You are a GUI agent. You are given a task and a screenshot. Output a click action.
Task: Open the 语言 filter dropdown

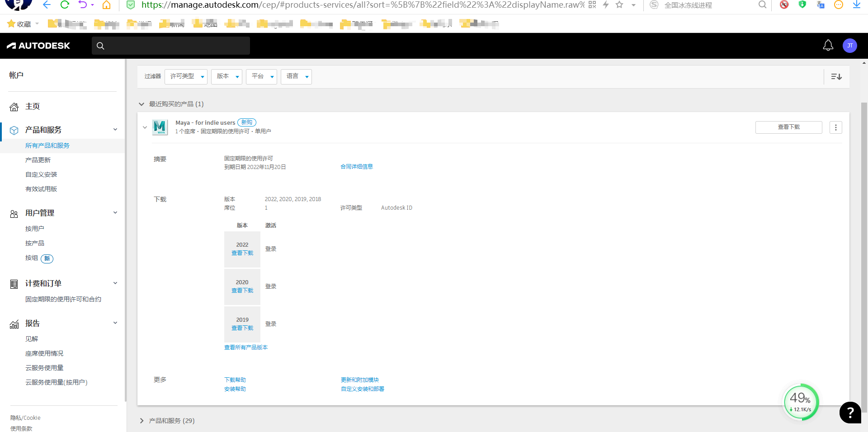pyautogui.click(x=297, y=77)
